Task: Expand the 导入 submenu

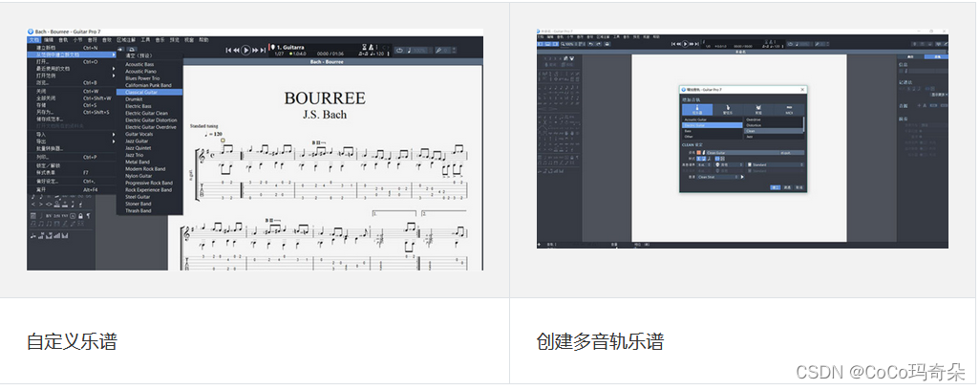Action: click(x=72, y=134)
